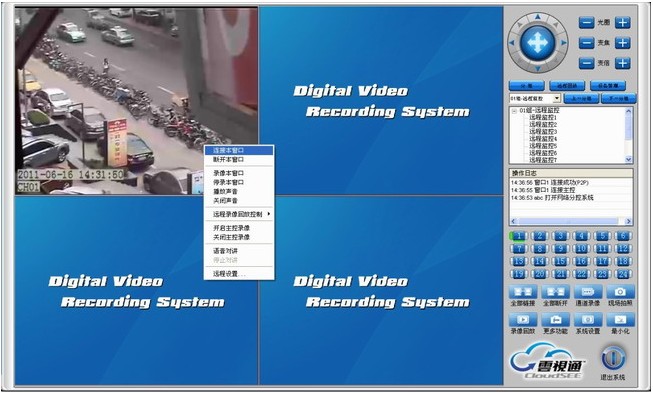Image resolution: width=653 pixels, height=393 pixels.
Task: Collapse the 01组-远程监控 tree node
Action: (515, 111)
